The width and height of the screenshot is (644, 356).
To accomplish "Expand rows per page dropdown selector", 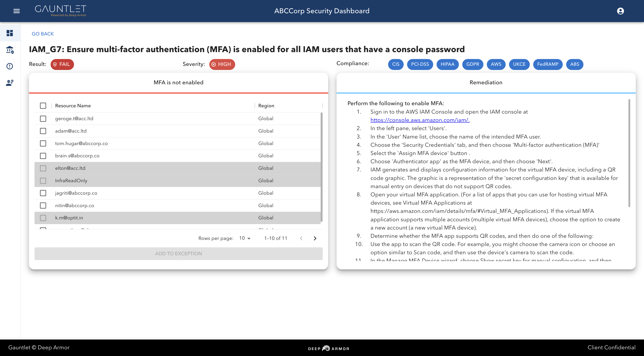I will (x=244, y=238).
